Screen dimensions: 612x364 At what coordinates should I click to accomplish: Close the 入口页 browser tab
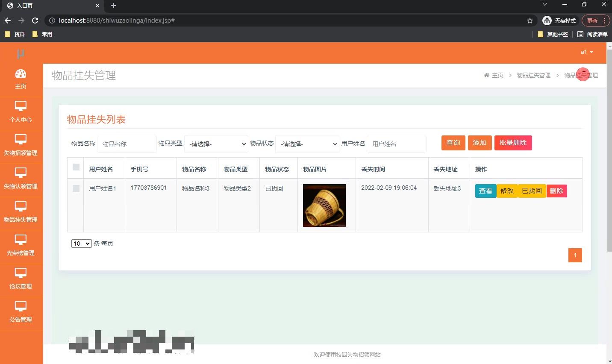click(x=97, y=6)
